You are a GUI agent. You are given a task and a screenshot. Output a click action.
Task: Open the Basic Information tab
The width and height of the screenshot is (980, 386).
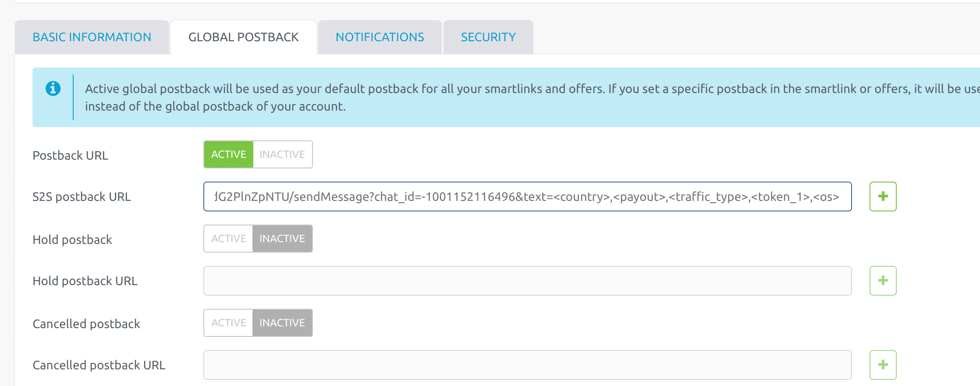click(x=92, y=37)
